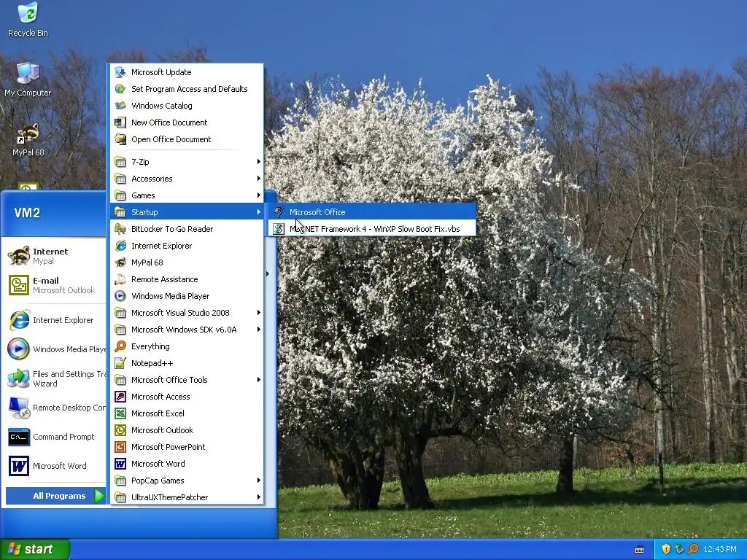Click the Everything search icon
Image resolution: width=747 pixels, height=560 pixels.
[120, 346]
